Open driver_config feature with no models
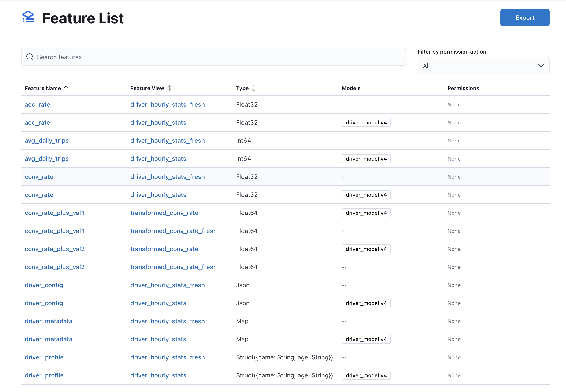Viewport: 566px width, 392px height. (44, 285)
